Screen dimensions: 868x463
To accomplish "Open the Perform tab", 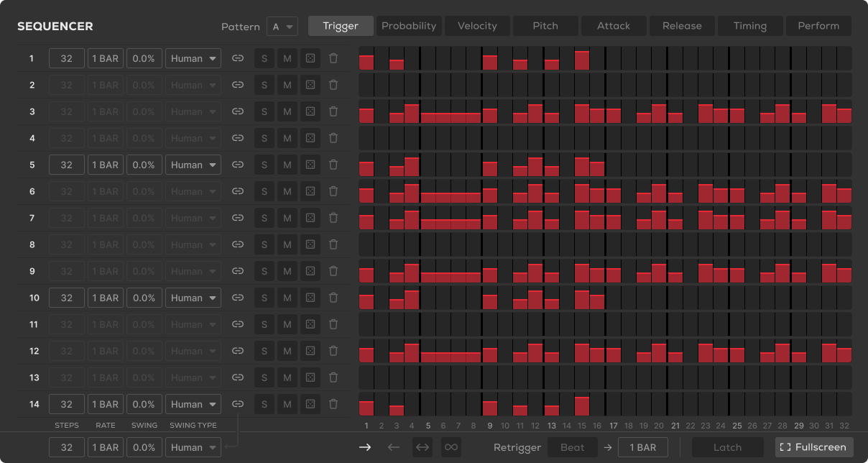I will pos(818,26).
